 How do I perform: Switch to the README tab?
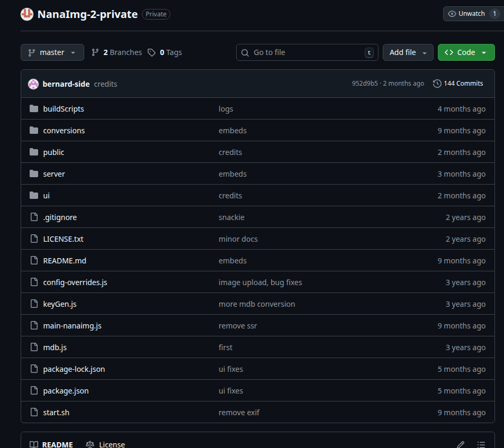51,444
